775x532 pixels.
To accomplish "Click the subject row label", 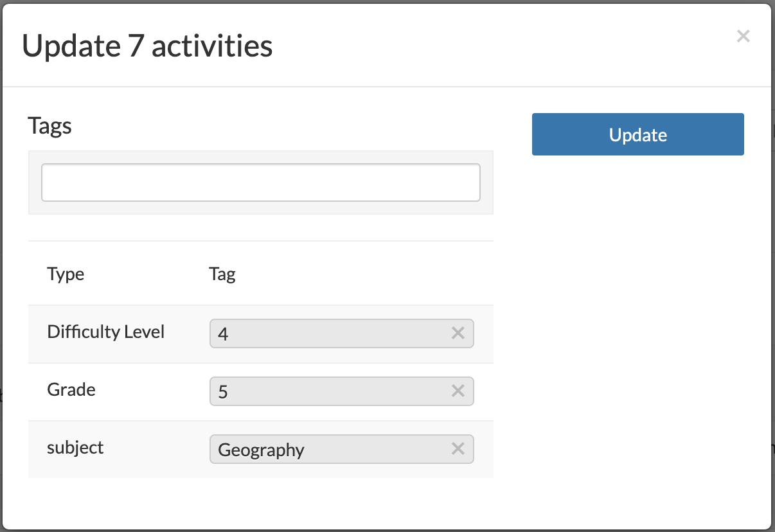I will pyautogui.click(x=75, y=448).
